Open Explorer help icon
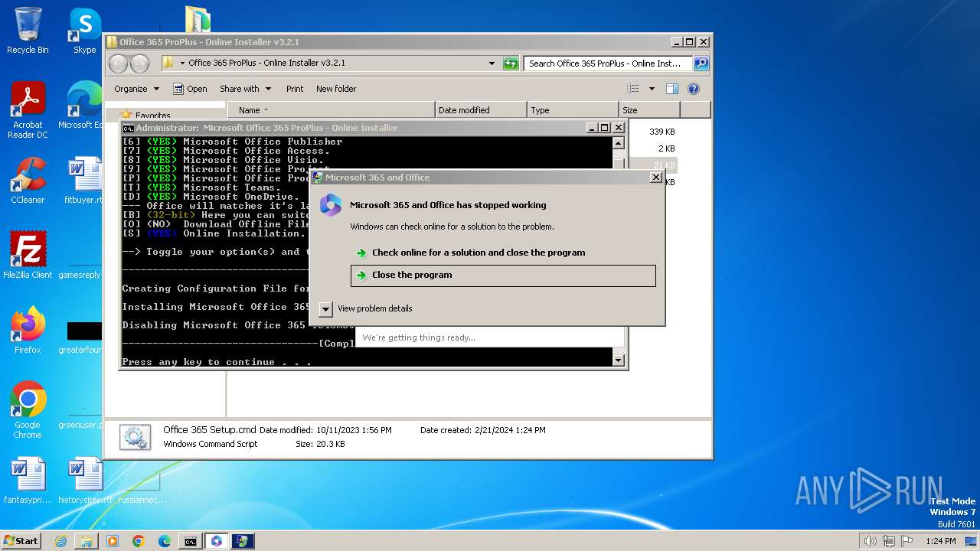This screenshot has width=980, height=551. 693,89
